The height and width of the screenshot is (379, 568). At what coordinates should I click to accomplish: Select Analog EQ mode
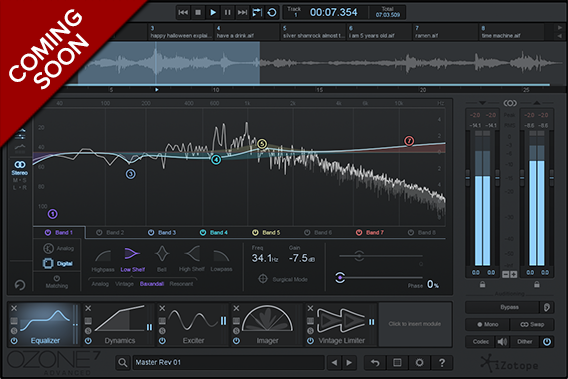59,249
